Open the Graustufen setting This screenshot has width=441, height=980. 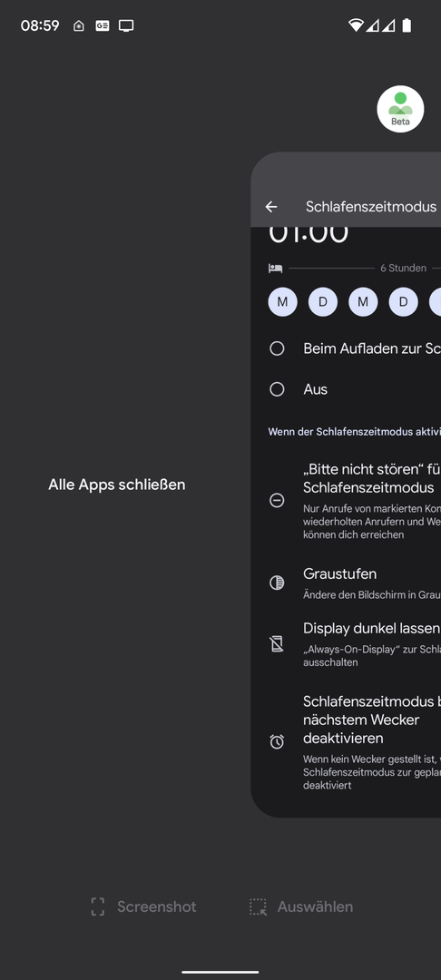[x=346, y=583]
